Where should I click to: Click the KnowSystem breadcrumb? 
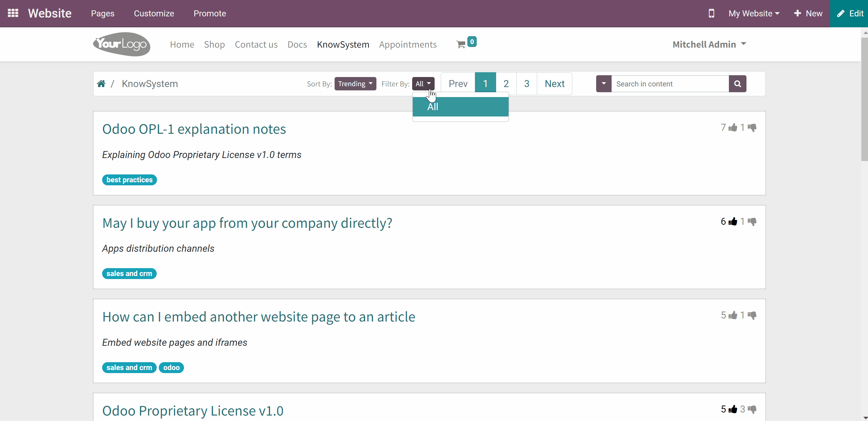(x=150, y=84)
